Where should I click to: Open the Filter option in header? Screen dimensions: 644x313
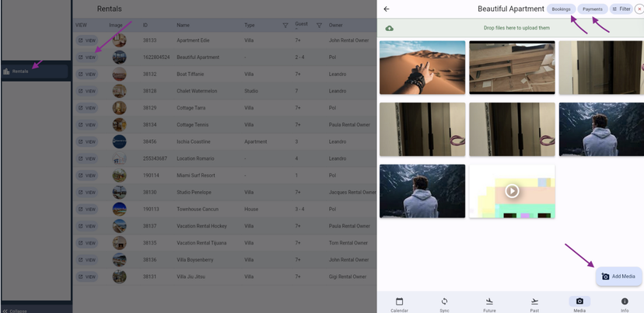tap(621, 9)
